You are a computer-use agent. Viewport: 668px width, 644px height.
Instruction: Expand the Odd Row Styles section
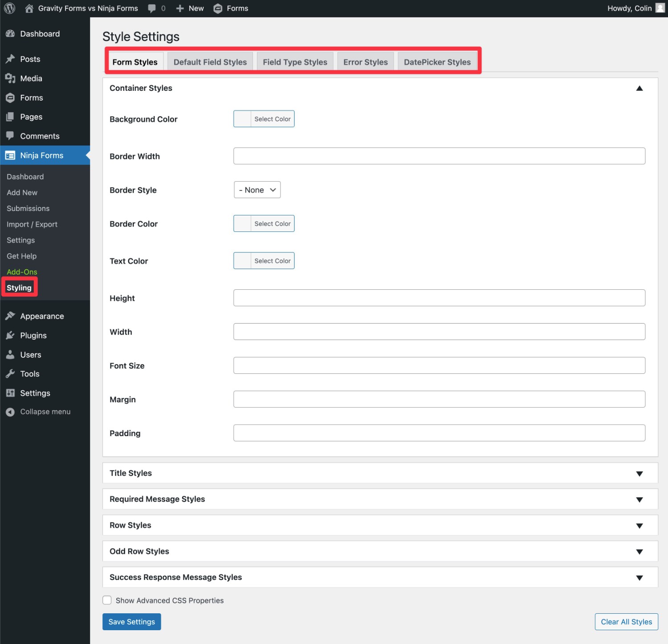coord(380,551)
